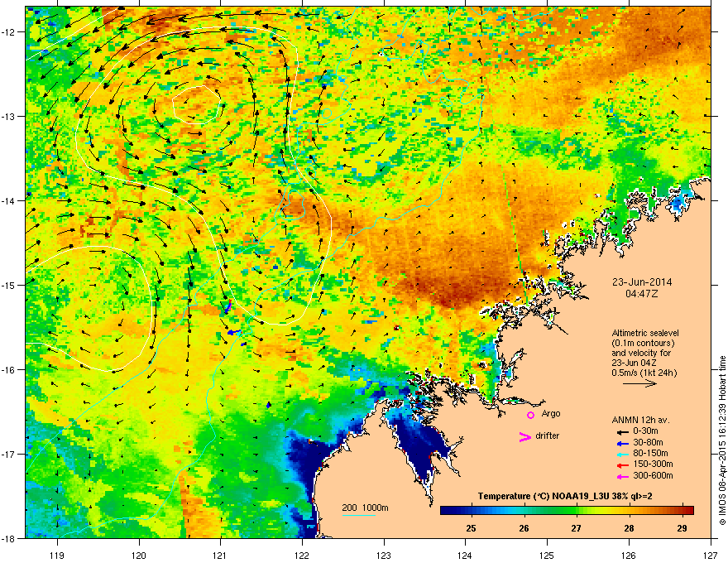Click the magenta Argo circle legend marker
This screenshot has width=728, height=563.
click(x=530, y=415)
